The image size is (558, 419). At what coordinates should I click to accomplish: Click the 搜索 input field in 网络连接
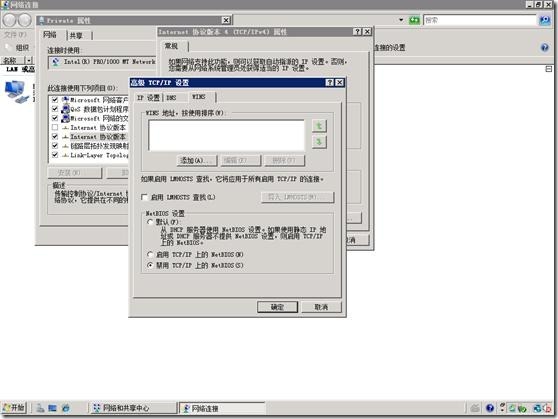click(480, 20)
